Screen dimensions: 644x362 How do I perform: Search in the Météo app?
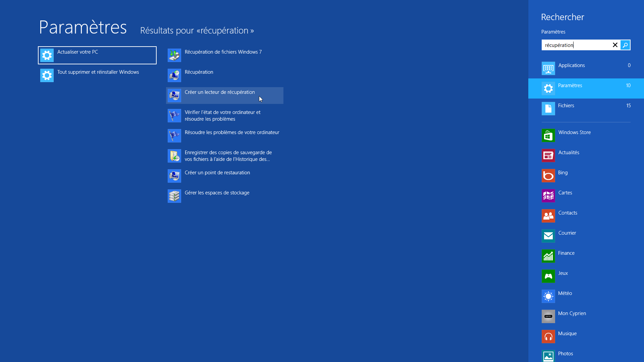click(x=586, y=296)
